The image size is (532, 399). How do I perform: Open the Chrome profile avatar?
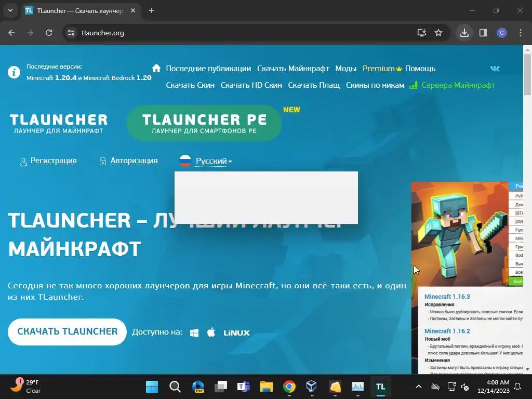(x=502, y=33)
